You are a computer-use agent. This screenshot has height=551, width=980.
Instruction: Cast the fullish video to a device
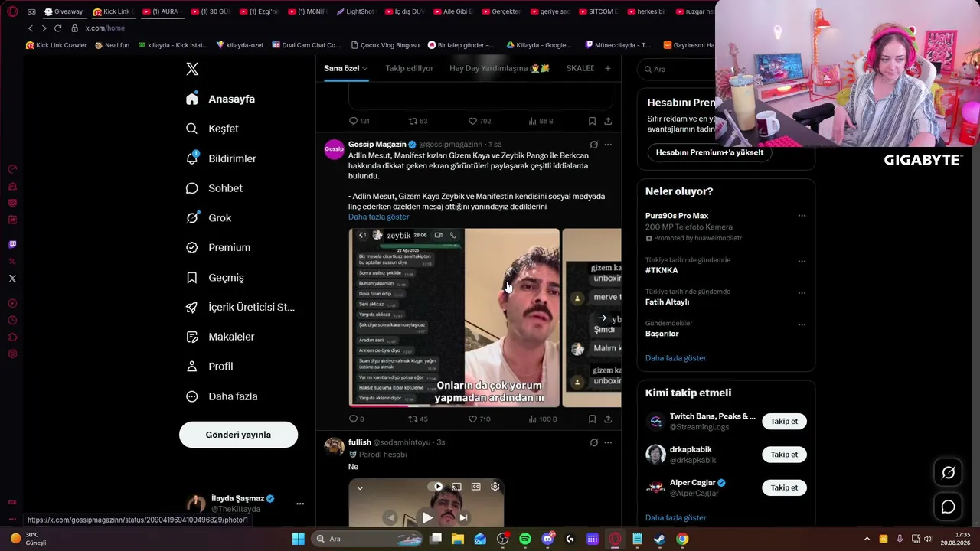click(x=456, y=487)
